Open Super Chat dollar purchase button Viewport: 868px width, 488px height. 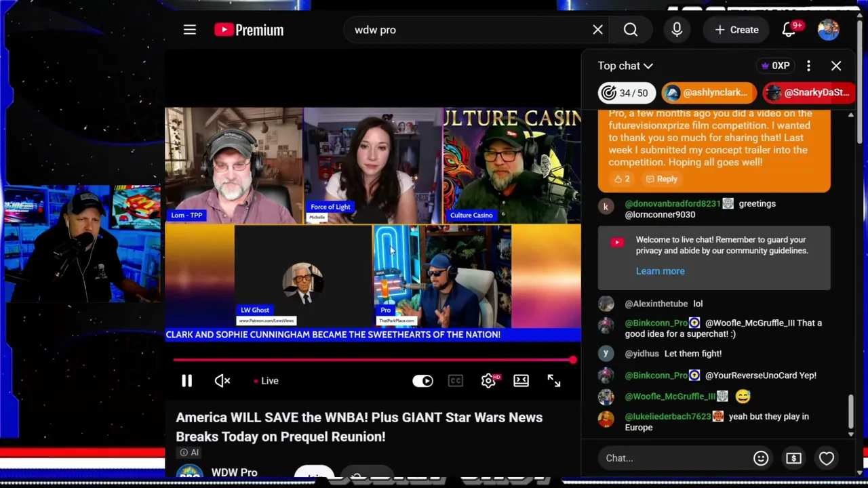pyautogui.click(x=793, y=458)
